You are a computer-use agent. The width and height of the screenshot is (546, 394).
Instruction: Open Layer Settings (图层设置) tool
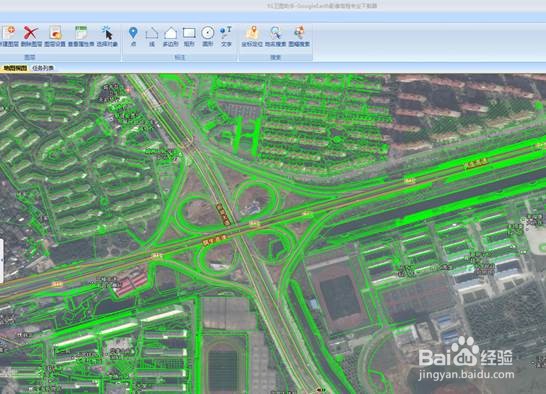pyautogui.click(x=55, y=36)
